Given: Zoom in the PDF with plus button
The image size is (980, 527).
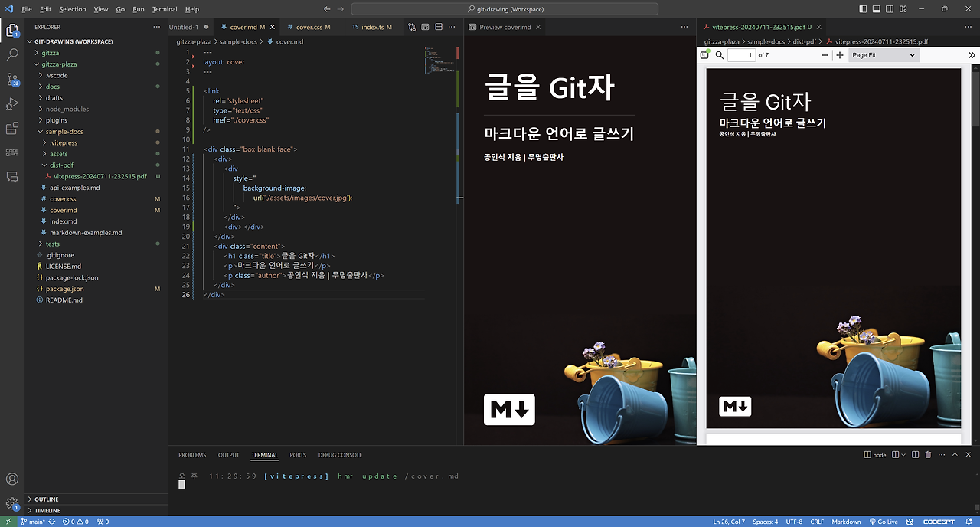Looking at the screenshot, I should pyautogui.click(x=840, y=55).
